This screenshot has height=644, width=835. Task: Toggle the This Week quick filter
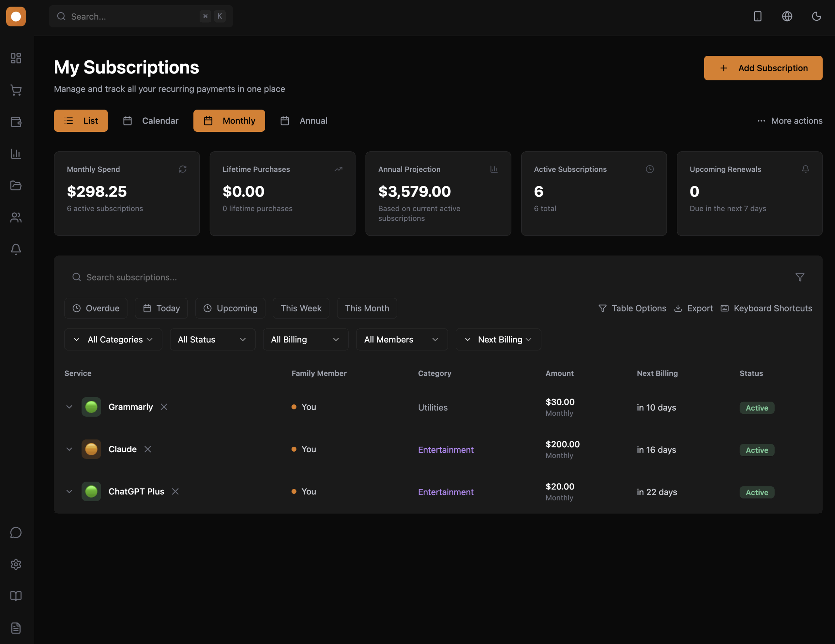[x=301, y=308]
